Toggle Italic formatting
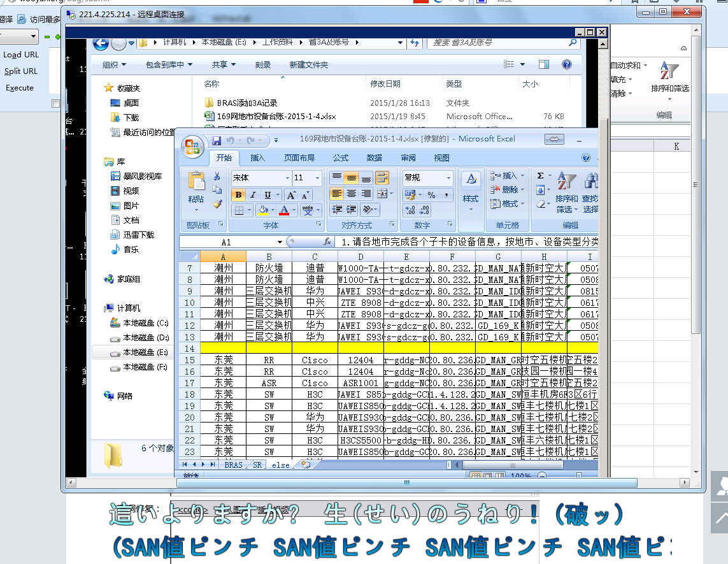 [253, 194]
